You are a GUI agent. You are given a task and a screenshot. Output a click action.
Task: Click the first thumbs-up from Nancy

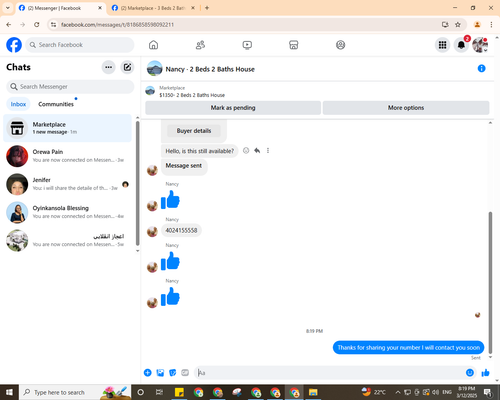pos(170,200)
